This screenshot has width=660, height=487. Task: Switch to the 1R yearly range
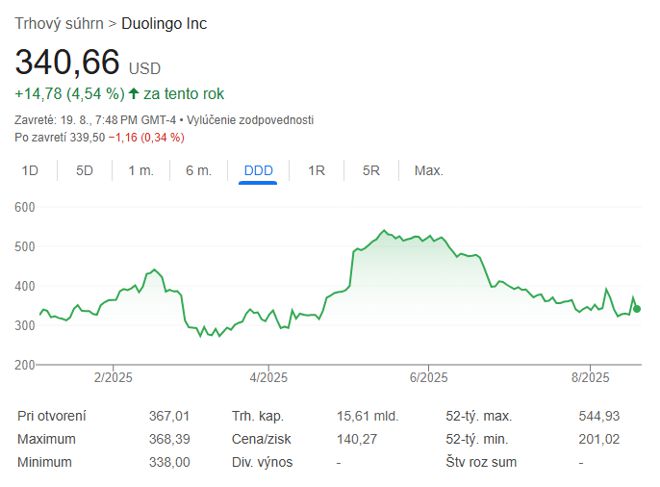[317, 170]
